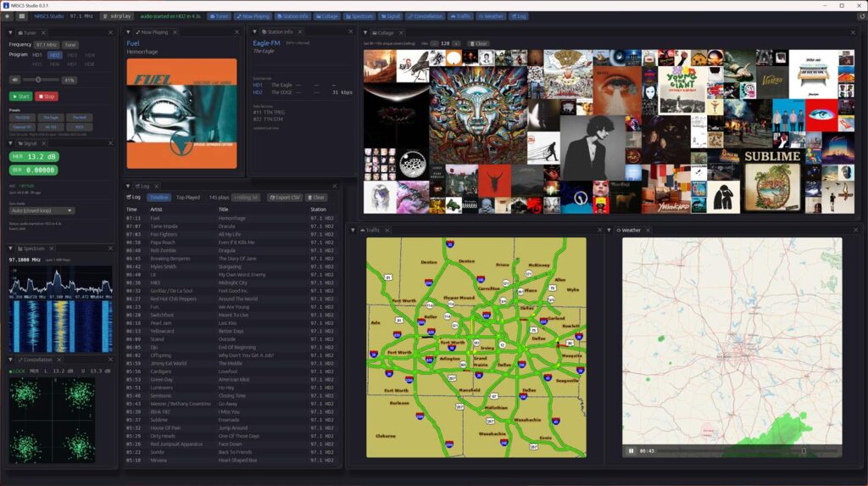Click the settings gear icon in the top-left corner
868x486 pixels.
pos(7,17)
